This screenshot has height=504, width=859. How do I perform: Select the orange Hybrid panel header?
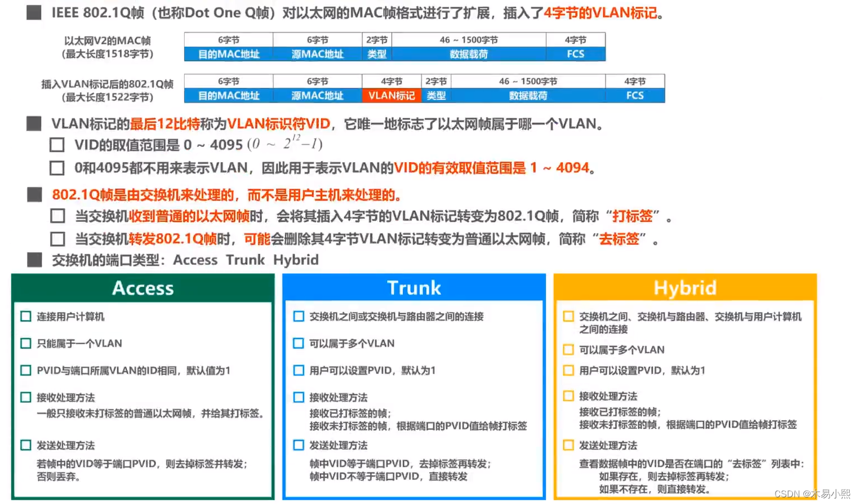click(685, 288)
